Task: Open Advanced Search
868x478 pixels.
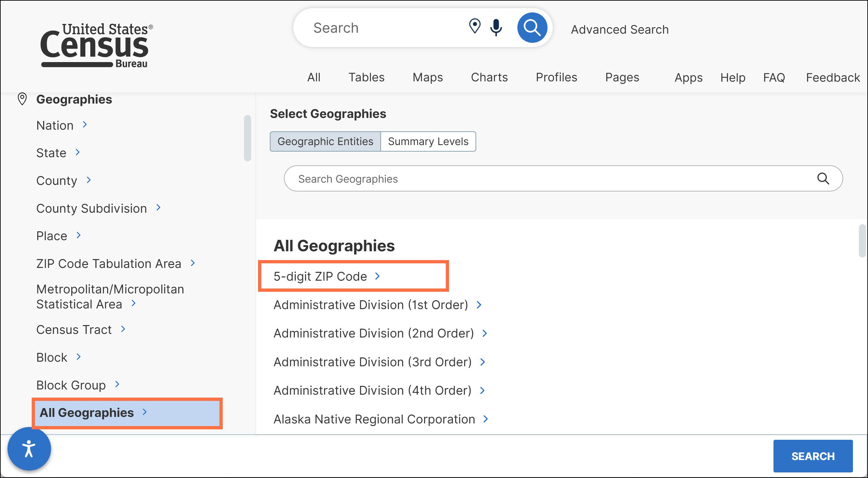Action: (620, 30)
